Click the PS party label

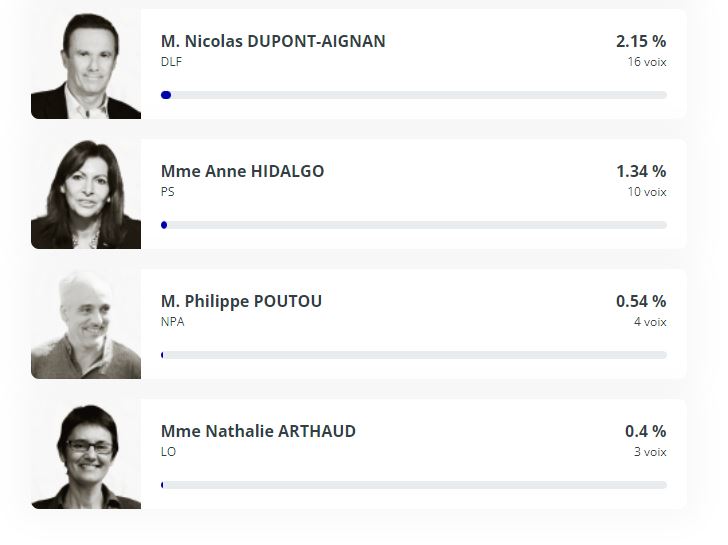point(168,192)
